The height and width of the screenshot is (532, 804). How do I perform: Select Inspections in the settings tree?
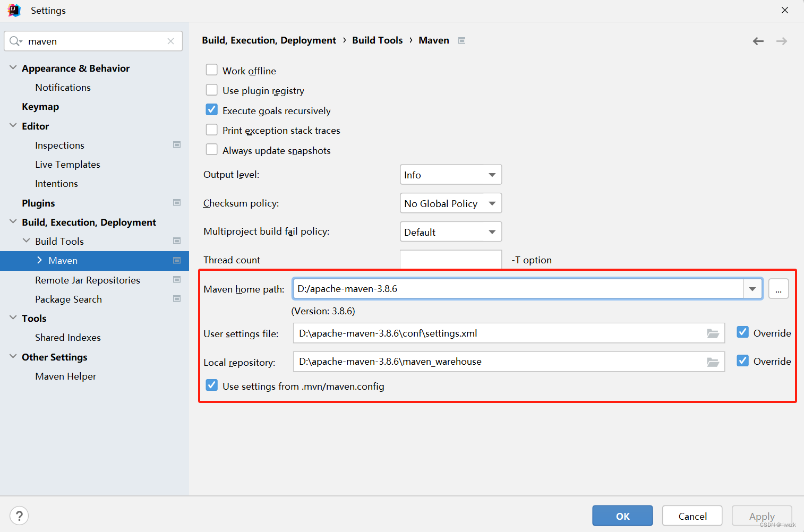[59, 145]
